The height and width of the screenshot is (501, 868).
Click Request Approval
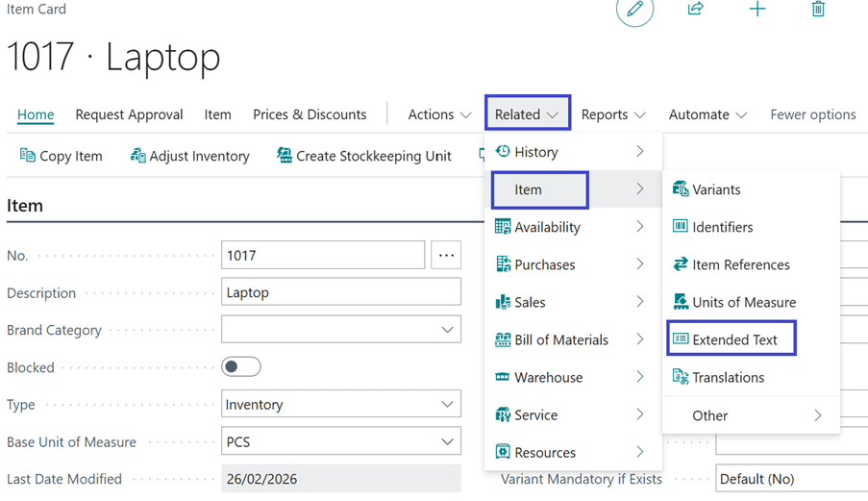tap(129, 114)
